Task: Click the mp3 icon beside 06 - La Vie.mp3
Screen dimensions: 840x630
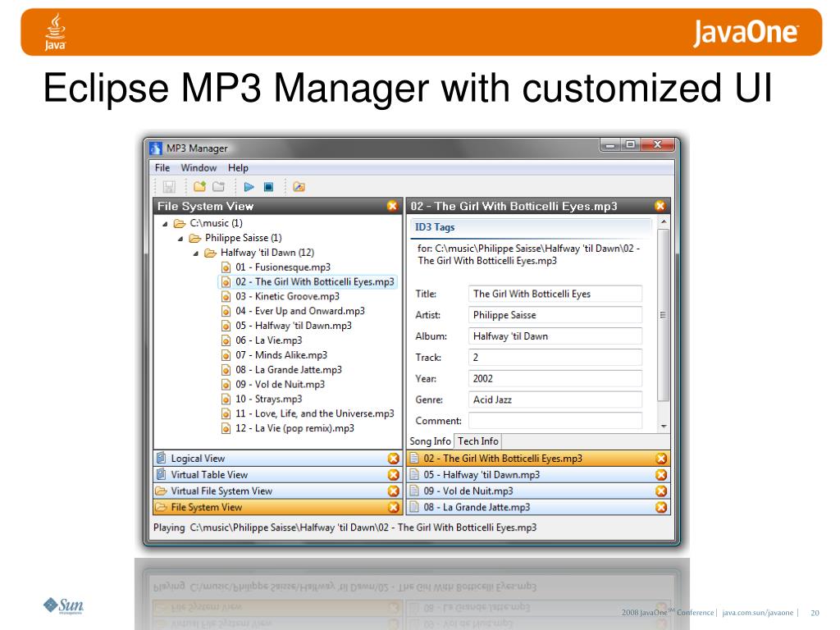Action: 226,340
